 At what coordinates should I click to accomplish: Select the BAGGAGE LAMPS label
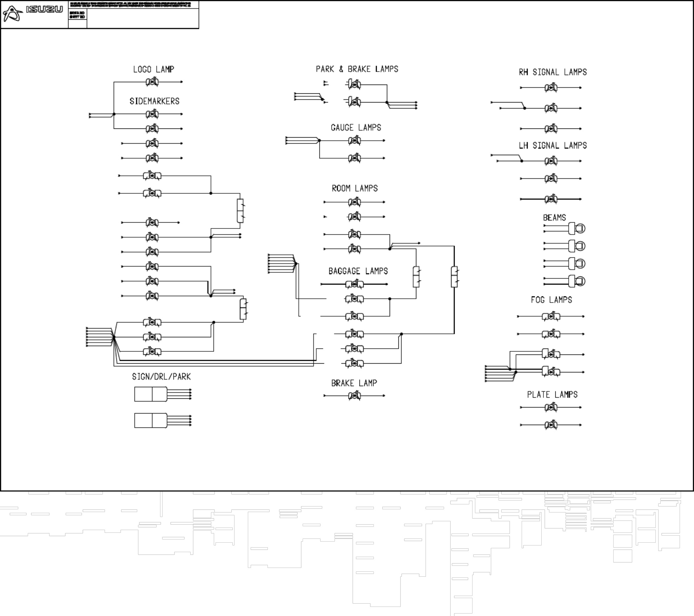click(358, 271)
